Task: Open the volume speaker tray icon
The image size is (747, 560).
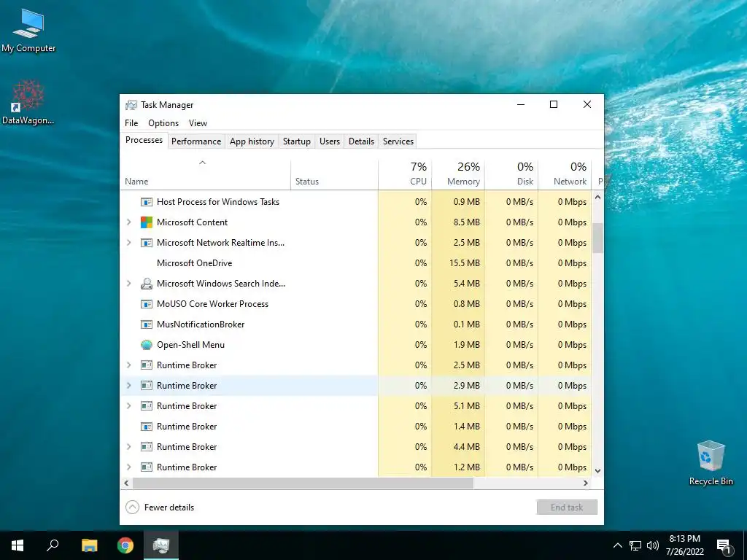Action: (x=653, y=545)
